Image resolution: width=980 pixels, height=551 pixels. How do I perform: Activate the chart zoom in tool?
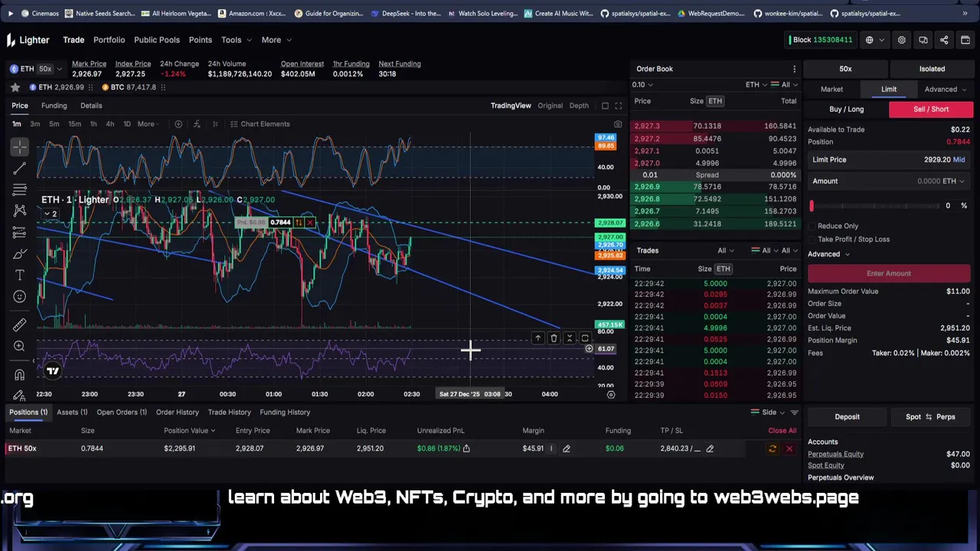tap(20, 346)
